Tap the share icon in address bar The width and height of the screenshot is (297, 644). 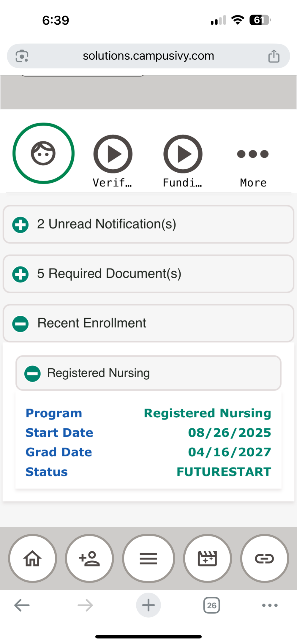point(274,56)
